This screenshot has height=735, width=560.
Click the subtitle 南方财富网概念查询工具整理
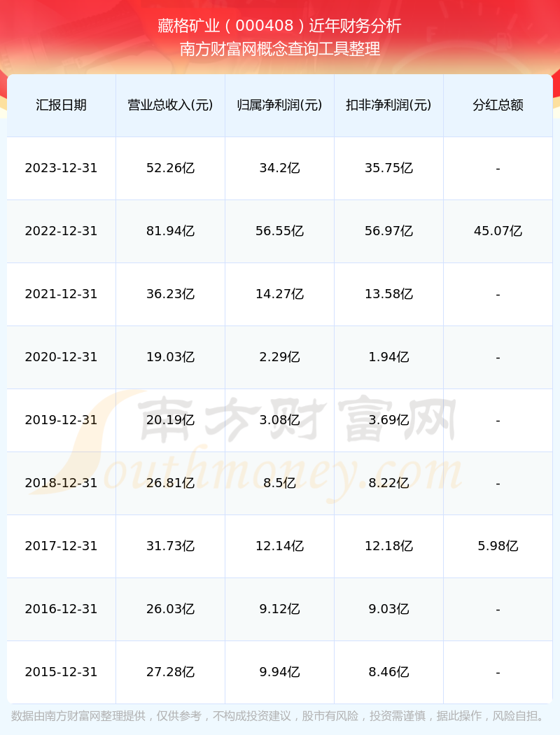[x=280, y=49]
